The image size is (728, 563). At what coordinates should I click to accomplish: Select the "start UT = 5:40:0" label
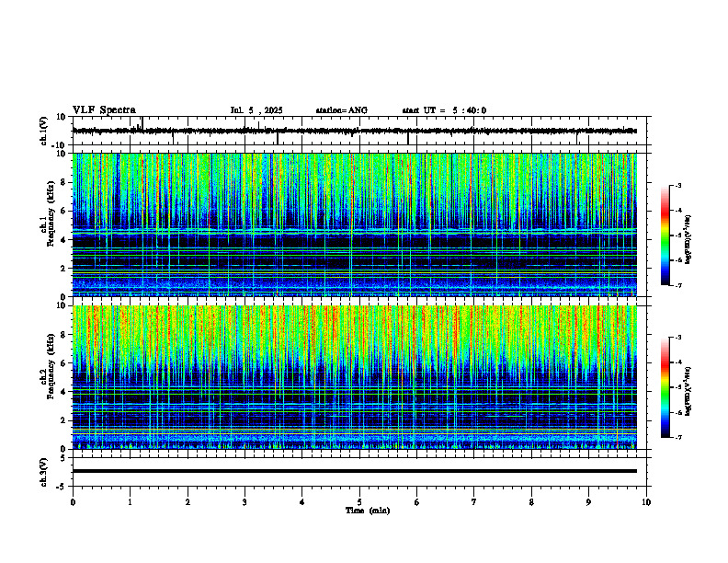point(444,110)
